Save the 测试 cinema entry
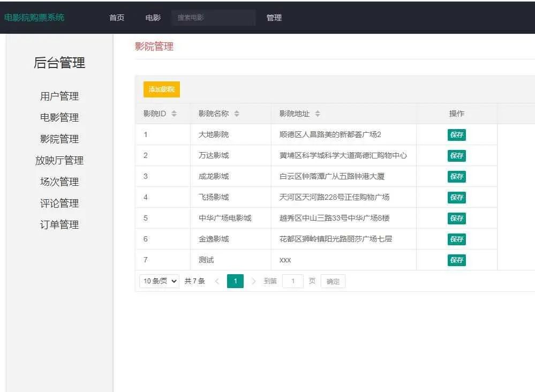Viewport: 535px width, 392px height. tap(456, 260)
